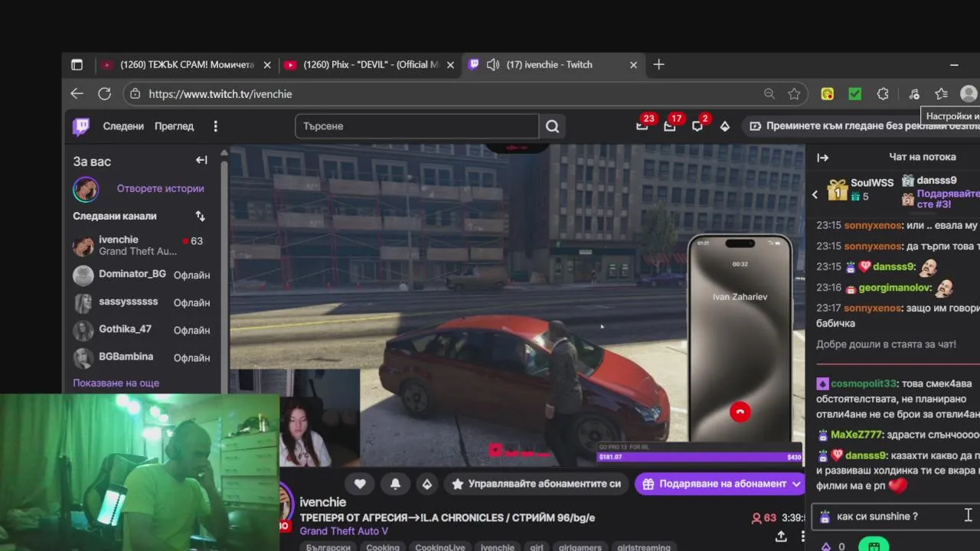Mute the ivenchie Twitch tab audio icon
Viewport: 980px width, 551px height.
click(x=493, y=65)
